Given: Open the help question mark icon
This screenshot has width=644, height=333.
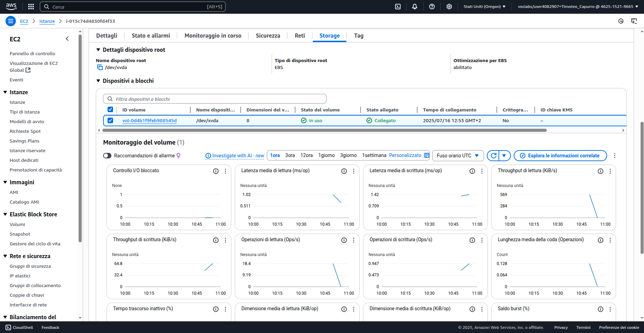Looking at the screenshot, I should (432, 7).
